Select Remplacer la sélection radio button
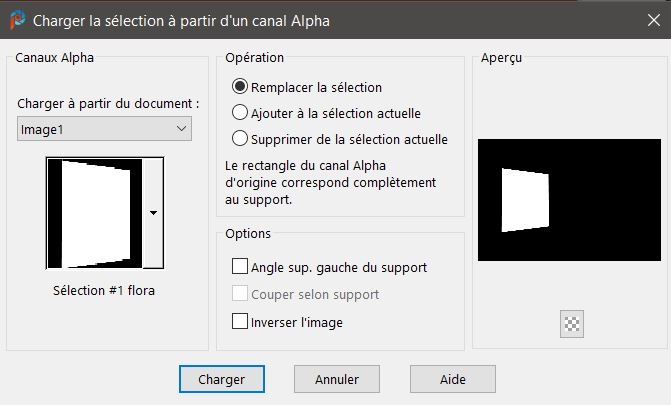 coord(240,87)
